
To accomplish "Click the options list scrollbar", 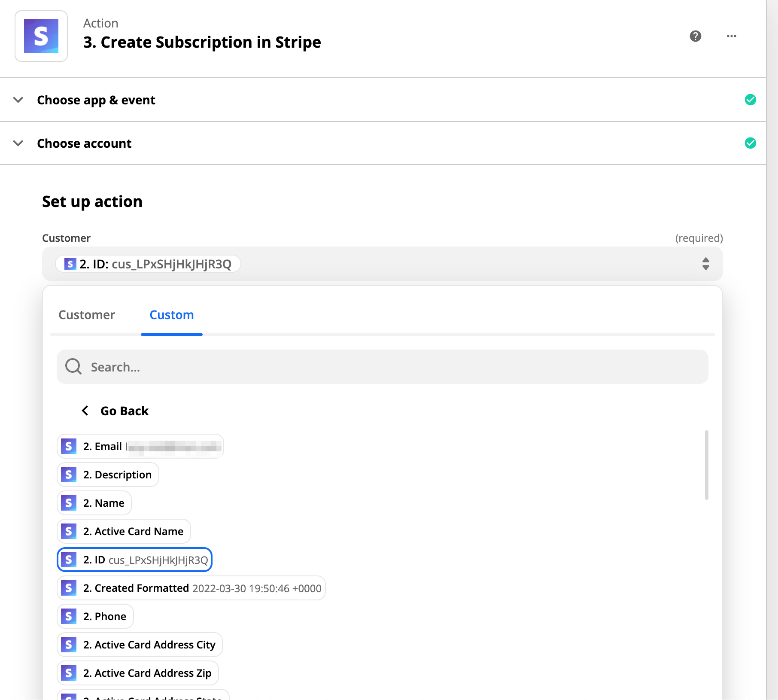I will click(x=707, y=465).
